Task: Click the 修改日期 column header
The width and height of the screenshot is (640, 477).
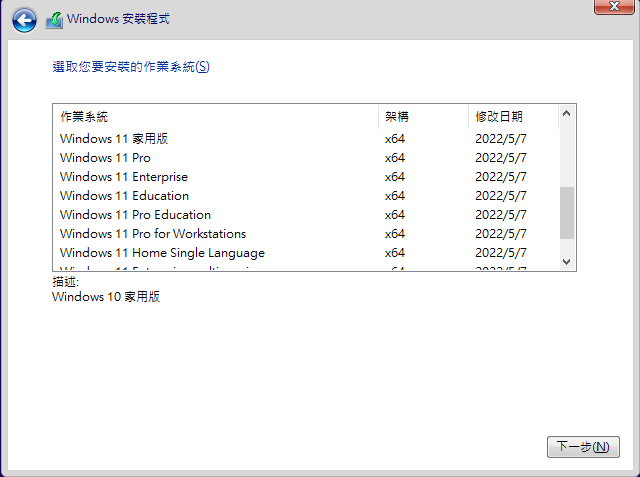Action: [x=513, y=117]
